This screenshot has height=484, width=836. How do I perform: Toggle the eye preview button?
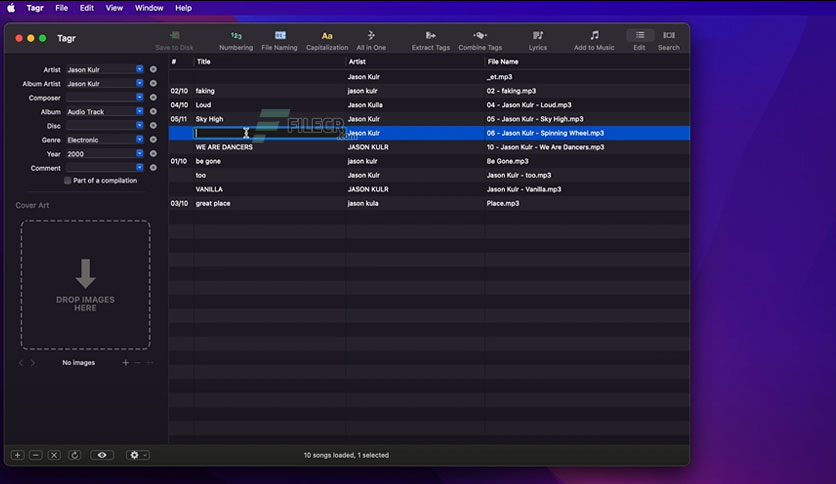pyautogui.click(x=102, y=455)
